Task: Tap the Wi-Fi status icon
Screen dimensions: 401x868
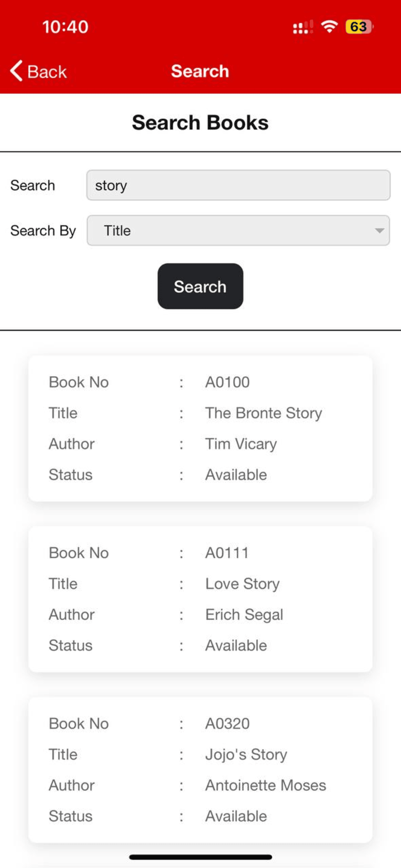Action: point(329,26)
